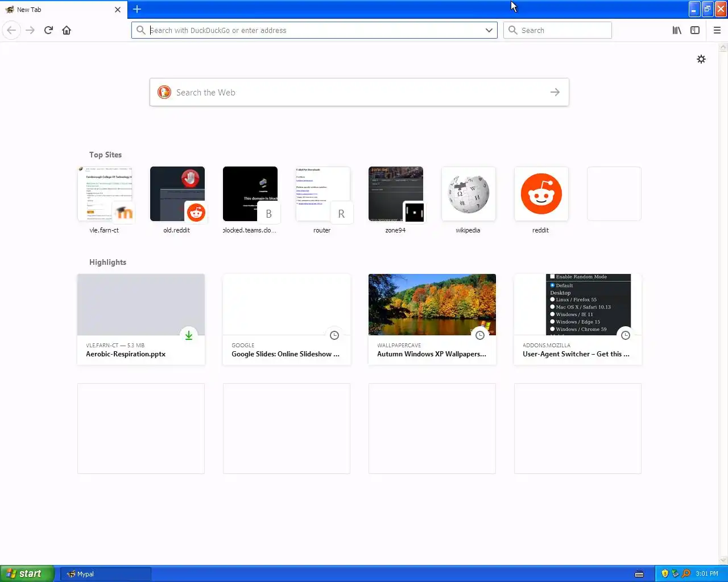Focus the DuckDuckGo address bar

[315, 30]
